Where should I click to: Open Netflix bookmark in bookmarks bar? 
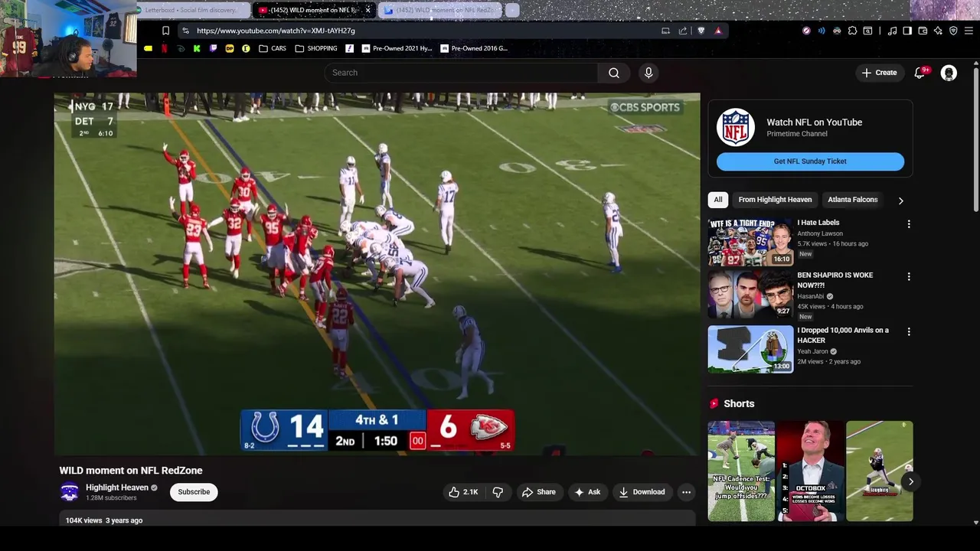pos(164,48)
